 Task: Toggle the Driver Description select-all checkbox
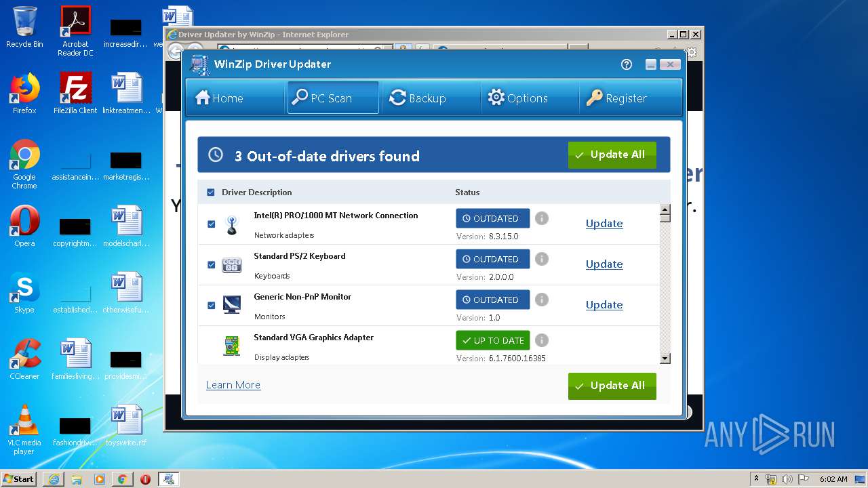point(211,192)
